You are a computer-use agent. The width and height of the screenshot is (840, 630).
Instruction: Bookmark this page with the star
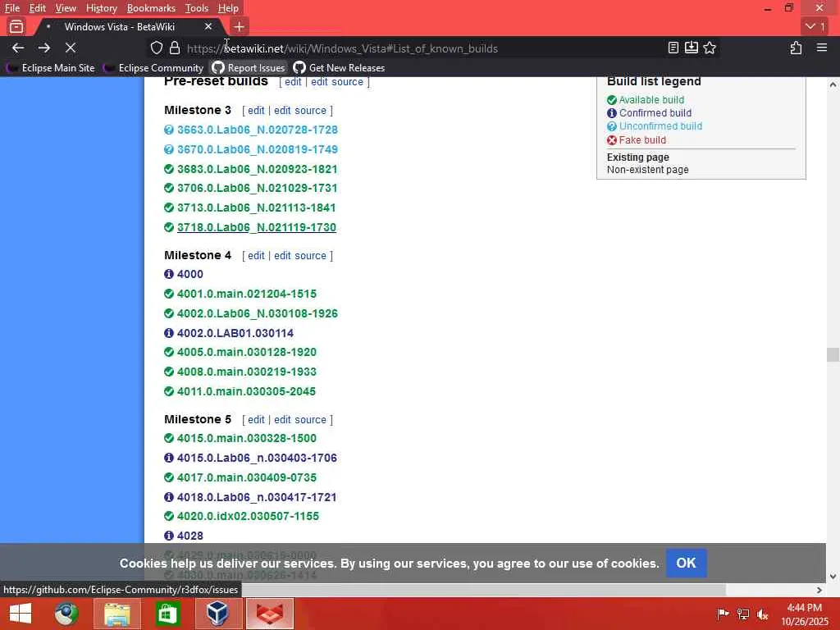710,48
